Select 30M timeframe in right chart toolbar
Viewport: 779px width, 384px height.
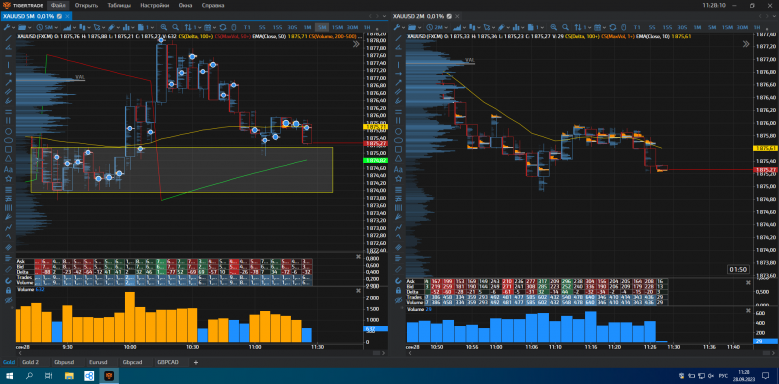pos(742,27)
